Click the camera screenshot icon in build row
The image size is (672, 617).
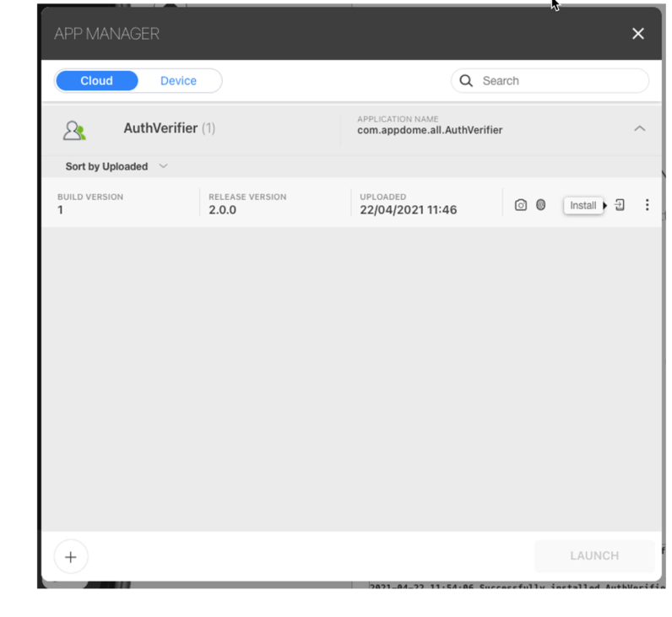point(521,205)
